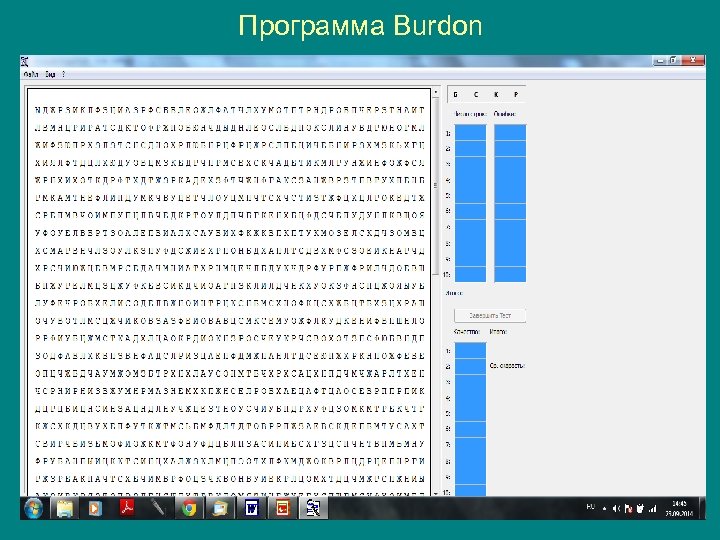Select letter С in the letter strip

(476, 95)
